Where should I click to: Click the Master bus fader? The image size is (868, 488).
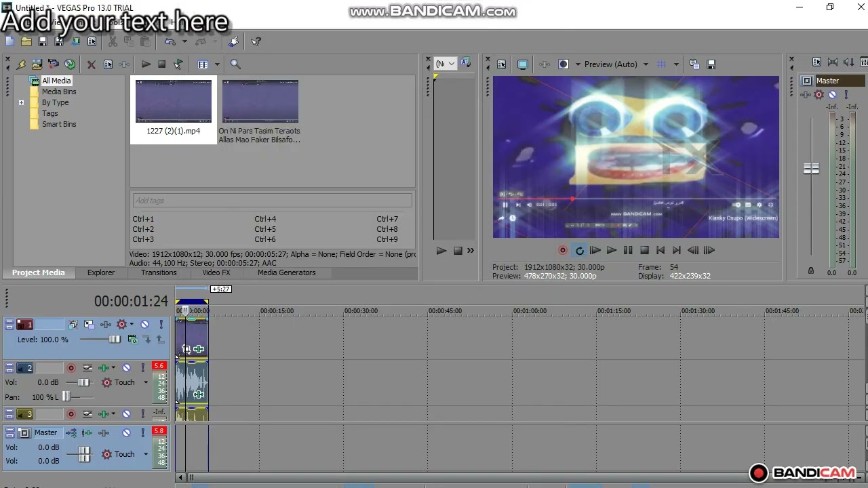811,168
